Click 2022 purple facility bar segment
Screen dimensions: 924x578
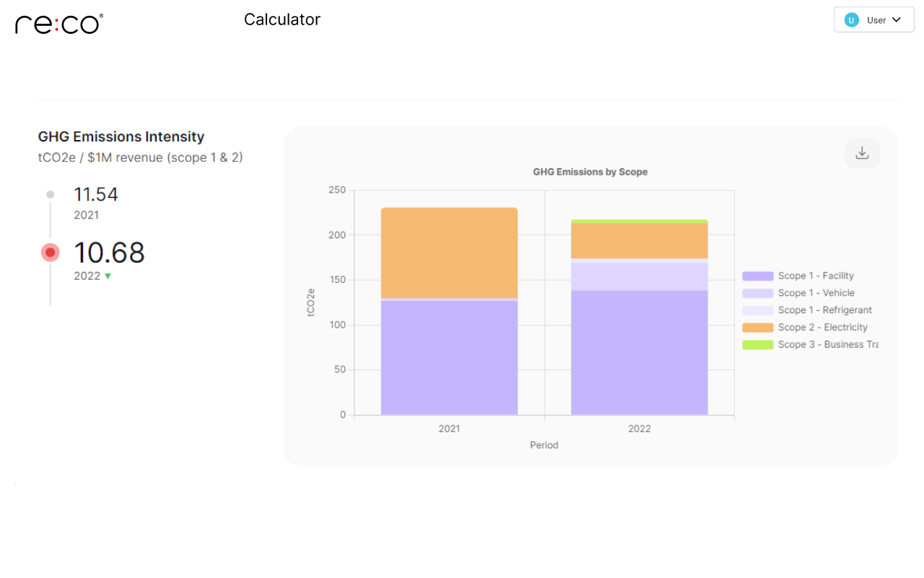pyautogui.click(x=639, y=352)
